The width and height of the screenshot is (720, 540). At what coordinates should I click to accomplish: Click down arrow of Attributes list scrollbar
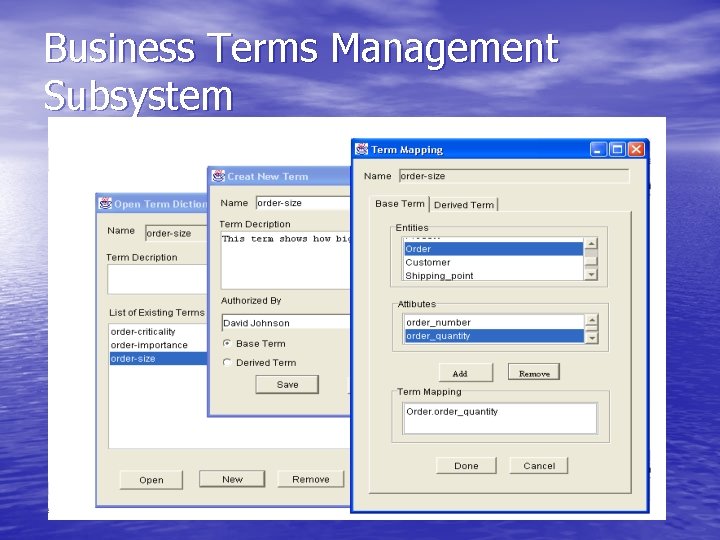click(591, 337)
